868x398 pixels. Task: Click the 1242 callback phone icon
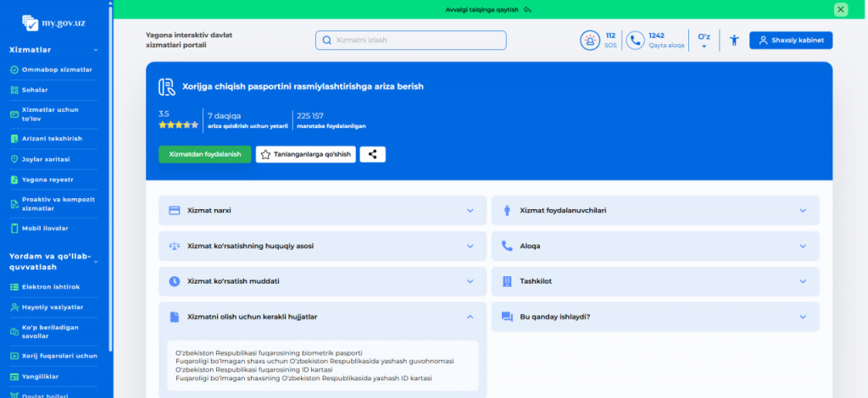click(x=635, y=40)
